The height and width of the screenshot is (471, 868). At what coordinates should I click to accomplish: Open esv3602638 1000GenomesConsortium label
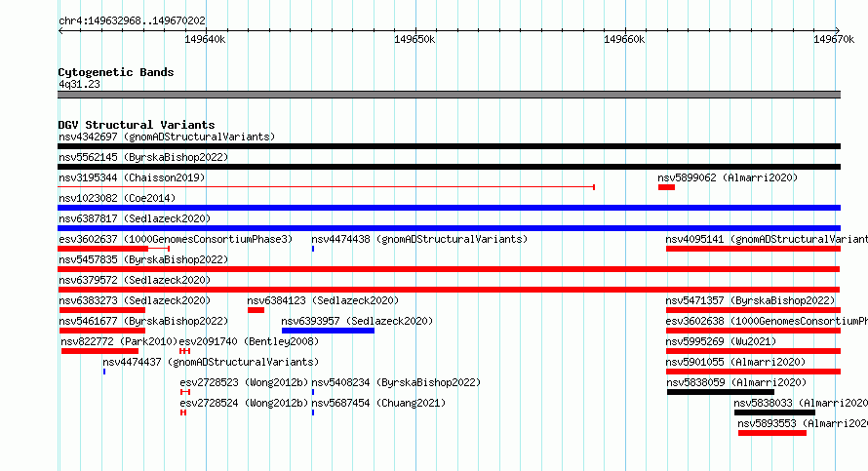coord(767,321)
